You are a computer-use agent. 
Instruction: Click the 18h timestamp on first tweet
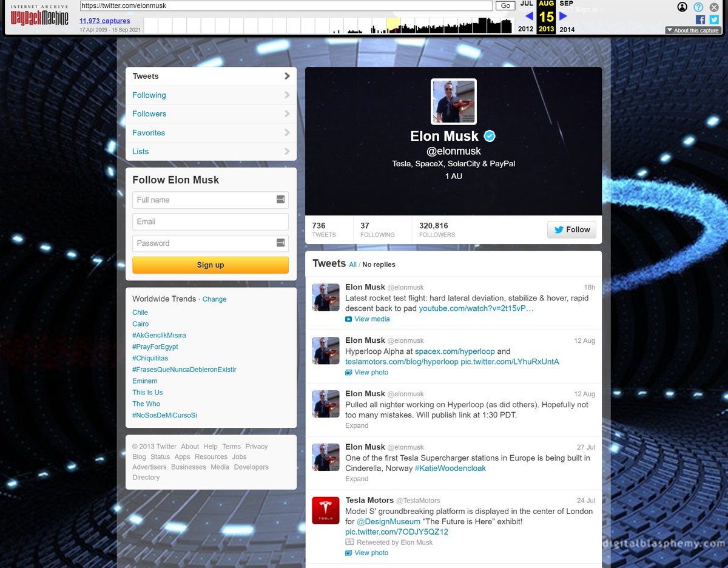point(590,287)
